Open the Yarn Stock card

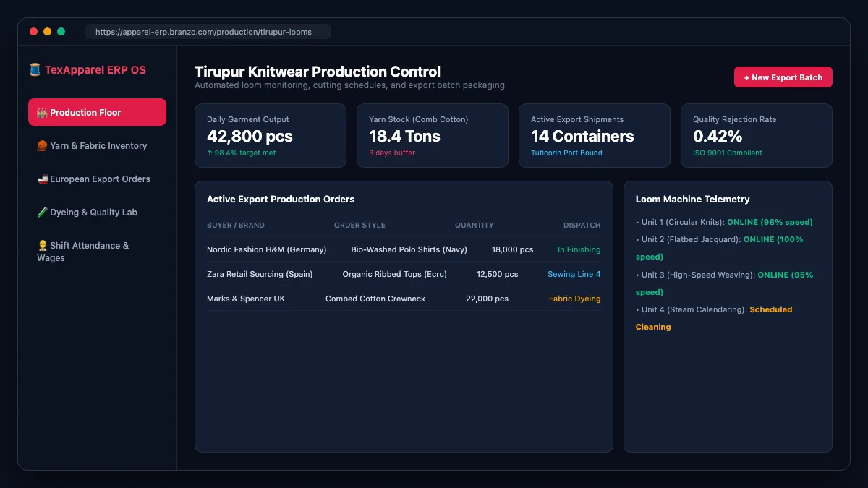pyautogui.click(x=433, y=135)
